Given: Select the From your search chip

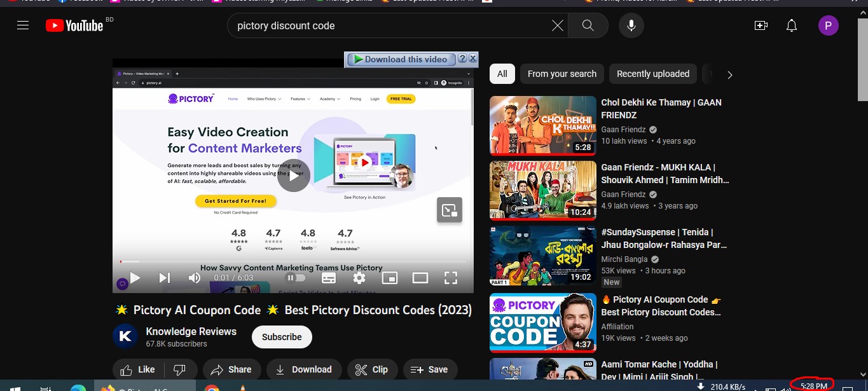Looking at the screenshot, I should click(562, 74).
